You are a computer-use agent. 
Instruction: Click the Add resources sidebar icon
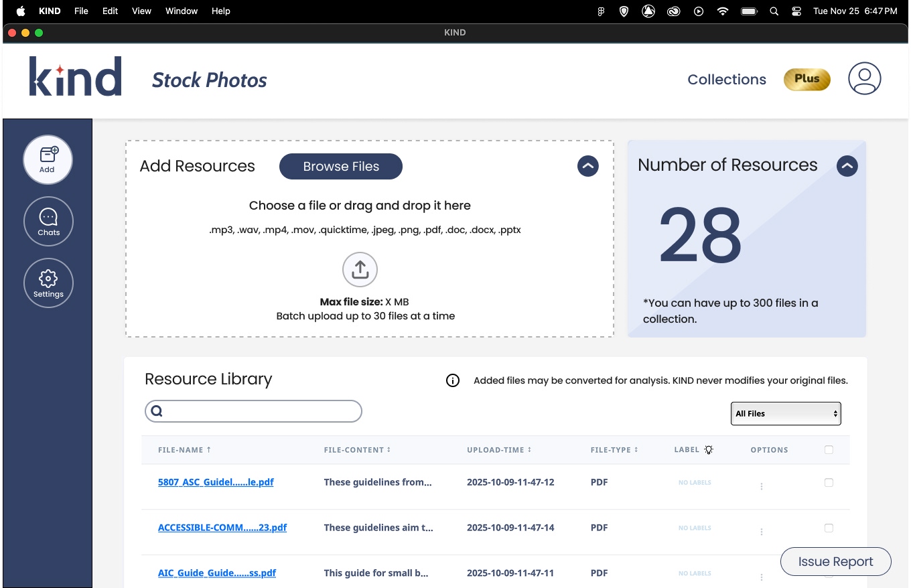48,159
